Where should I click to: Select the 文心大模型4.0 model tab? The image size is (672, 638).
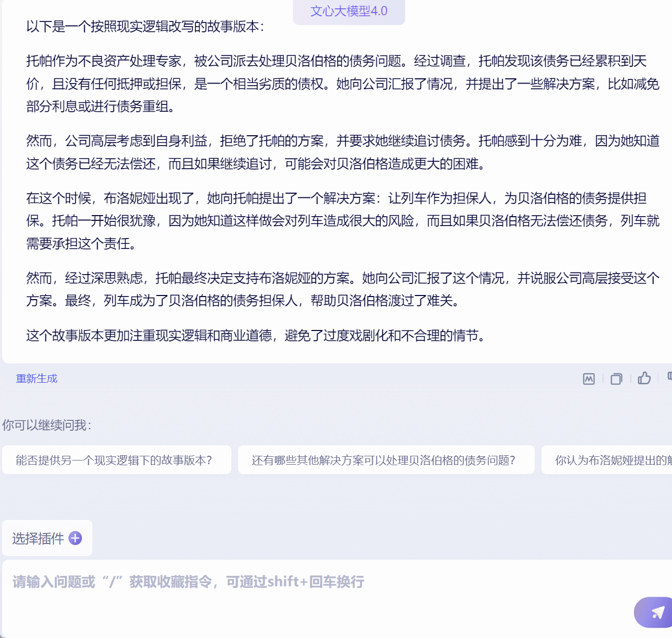[349, 11]
